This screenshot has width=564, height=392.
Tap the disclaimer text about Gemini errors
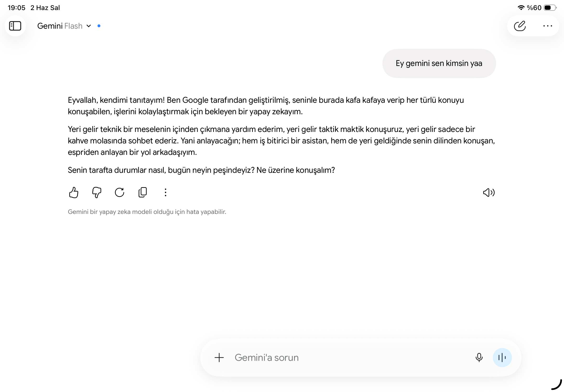pos(147,212)
